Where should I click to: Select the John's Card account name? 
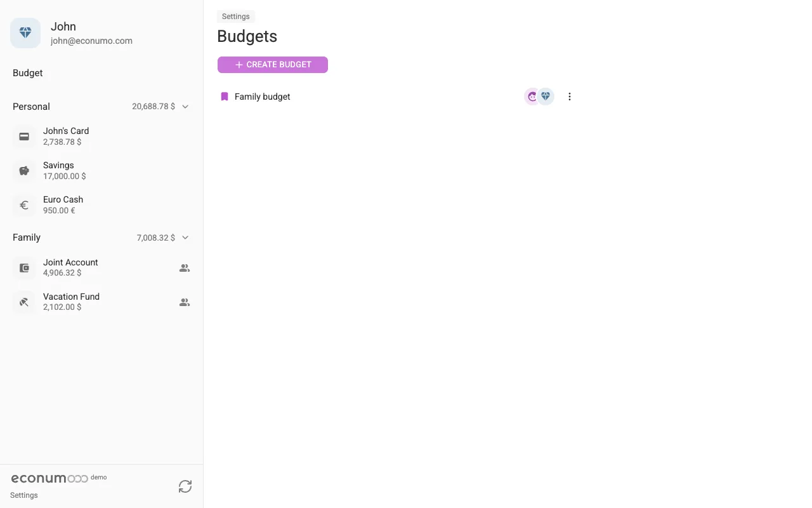click(66, 131)
